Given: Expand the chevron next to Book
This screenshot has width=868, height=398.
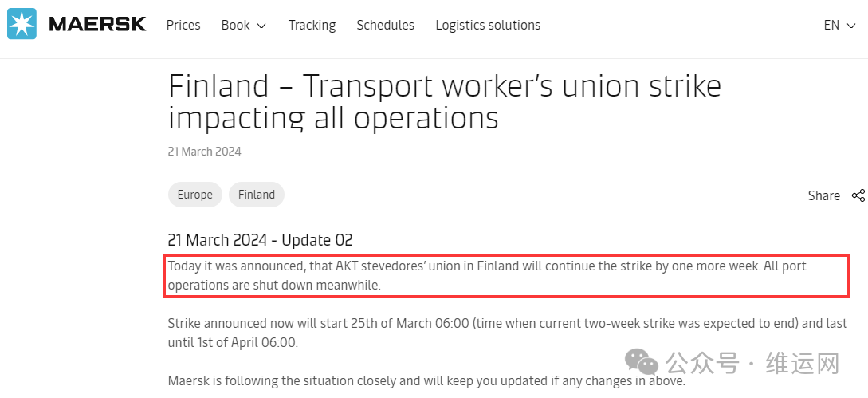Looking at the screenshot, I should [262, 26].
